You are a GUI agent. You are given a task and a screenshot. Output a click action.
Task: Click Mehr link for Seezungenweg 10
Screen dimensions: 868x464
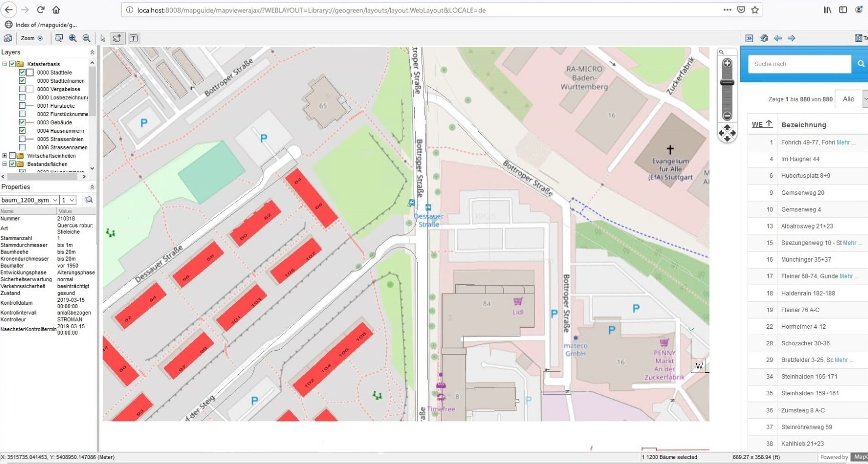(x=850, y=243)
